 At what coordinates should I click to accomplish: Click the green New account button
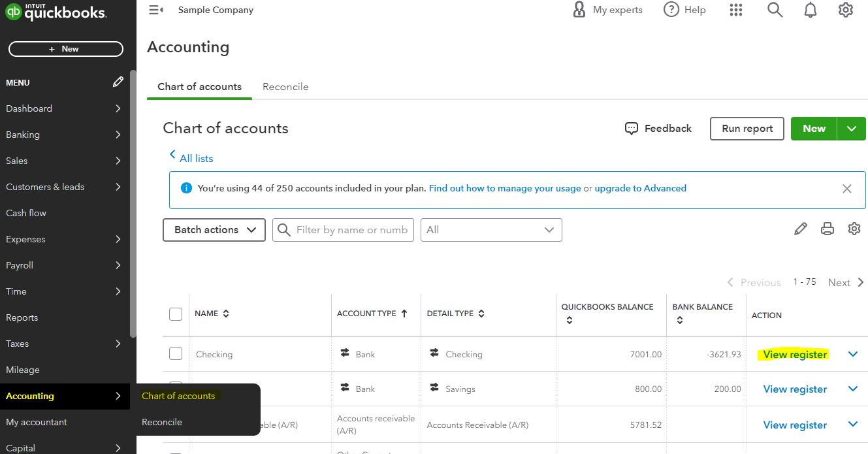(814, 129)
